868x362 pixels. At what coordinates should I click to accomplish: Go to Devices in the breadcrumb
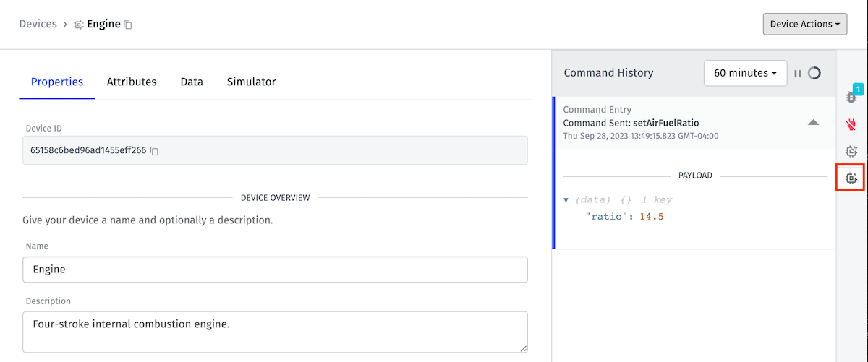click(38, 24)
